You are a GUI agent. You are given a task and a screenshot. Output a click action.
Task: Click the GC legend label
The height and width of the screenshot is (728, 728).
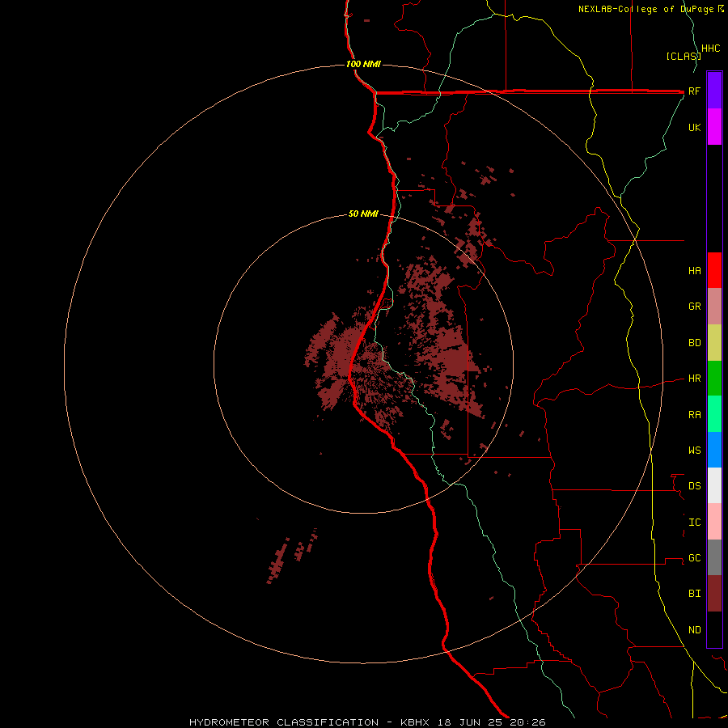pyautogui.click(x=695, y=557)
